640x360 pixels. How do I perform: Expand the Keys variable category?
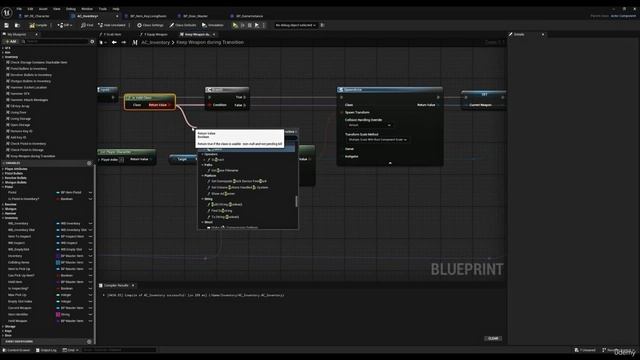point(3,331)
